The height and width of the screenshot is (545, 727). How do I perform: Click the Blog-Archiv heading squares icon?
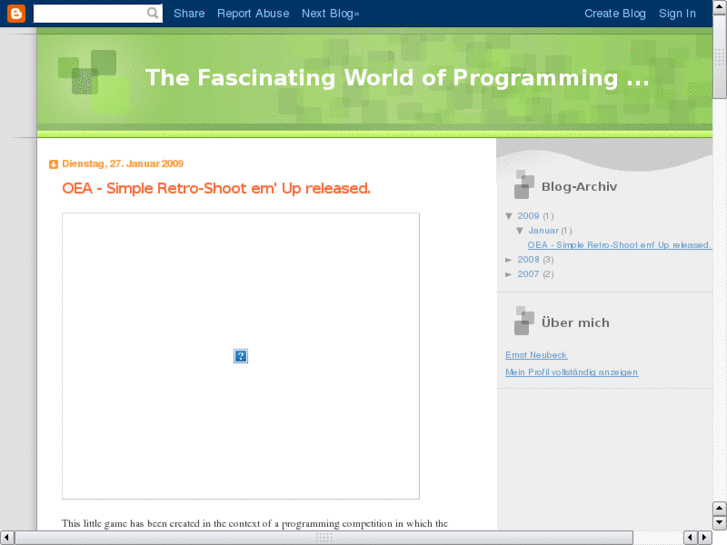pos(524,185)
